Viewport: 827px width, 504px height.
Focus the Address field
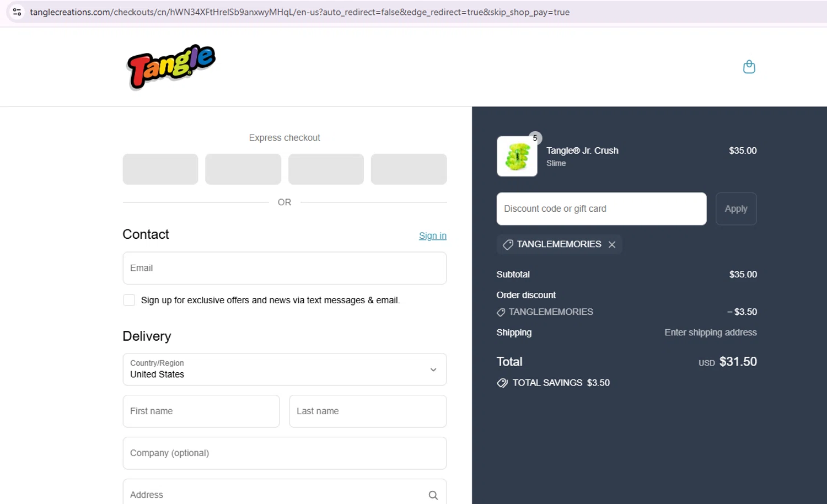coord(284,492)
